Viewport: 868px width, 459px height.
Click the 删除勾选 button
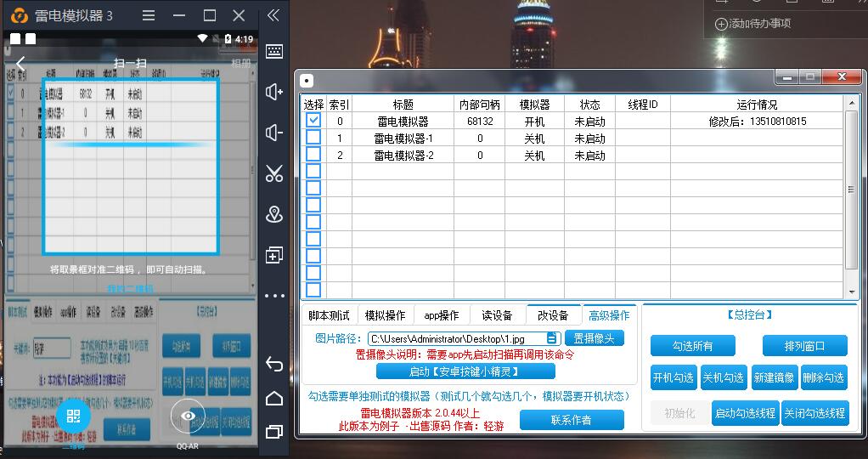(825, 378)
